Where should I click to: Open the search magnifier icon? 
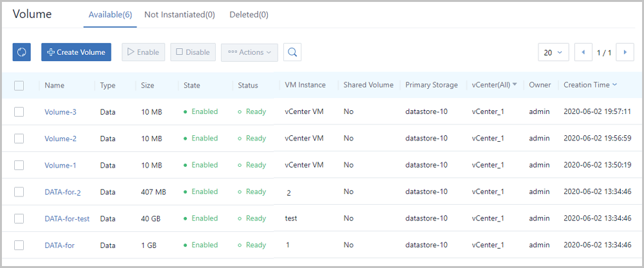[x=292, y=52]
